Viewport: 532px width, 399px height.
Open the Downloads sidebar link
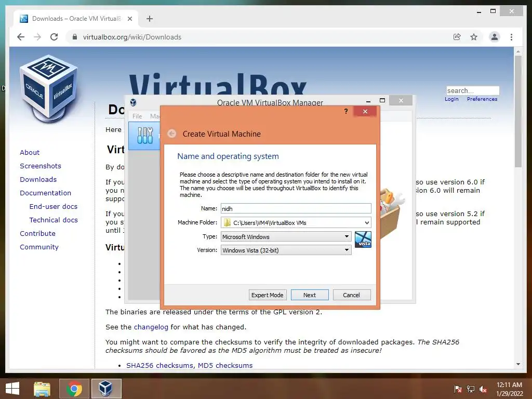38,179
